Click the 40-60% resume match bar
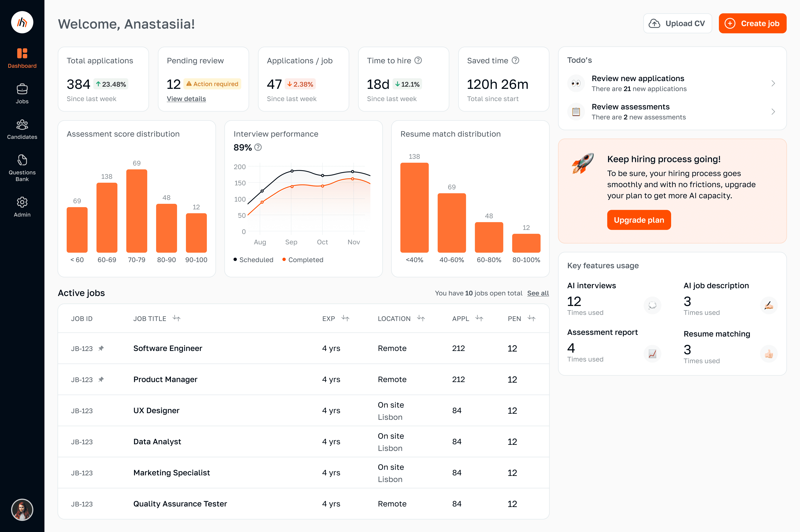The image size is (800, 532). (x=452, y=223)
